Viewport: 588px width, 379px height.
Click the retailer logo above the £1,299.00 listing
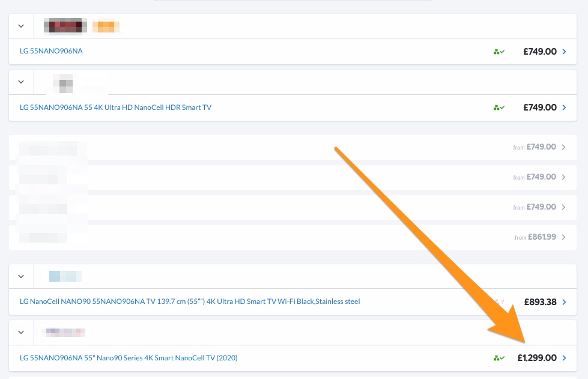click(65, 332)
